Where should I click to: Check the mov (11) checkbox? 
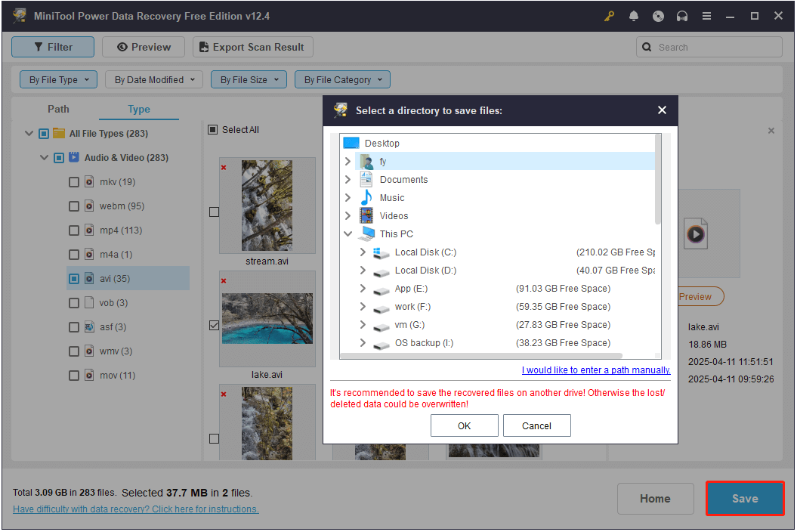coord(74,376)
